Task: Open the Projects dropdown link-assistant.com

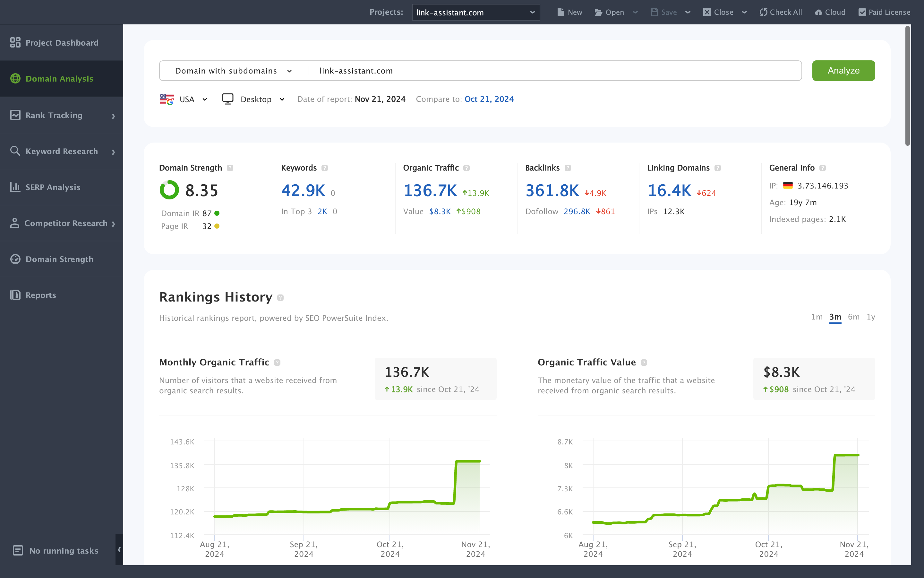Action: pos(476,12)
